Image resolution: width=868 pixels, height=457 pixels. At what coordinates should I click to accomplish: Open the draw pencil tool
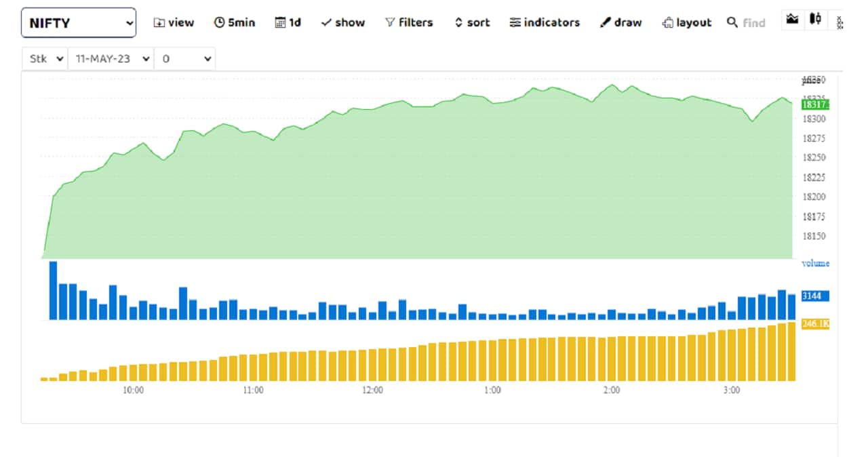click(620, 22)
